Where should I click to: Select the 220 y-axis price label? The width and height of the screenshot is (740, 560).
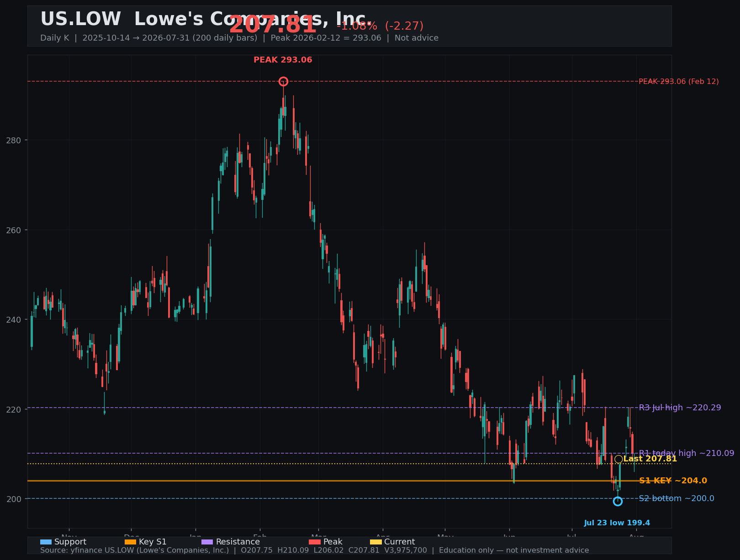pos(14,409)
